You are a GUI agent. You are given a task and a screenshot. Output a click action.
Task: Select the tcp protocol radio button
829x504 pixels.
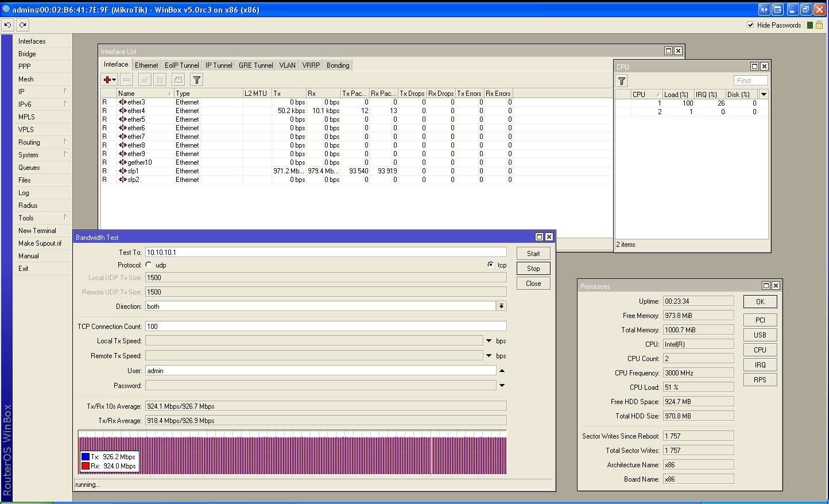click(490, 265)
